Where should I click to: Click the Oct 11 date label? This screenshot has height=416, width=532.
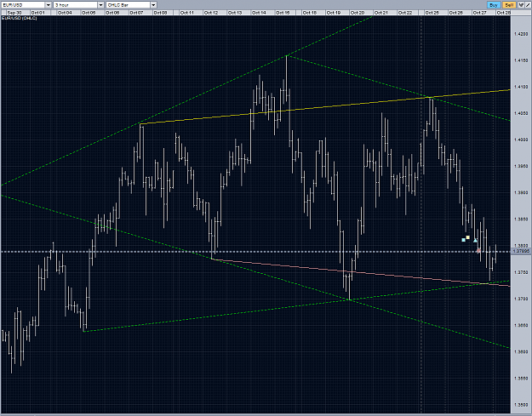click(187, 13)
